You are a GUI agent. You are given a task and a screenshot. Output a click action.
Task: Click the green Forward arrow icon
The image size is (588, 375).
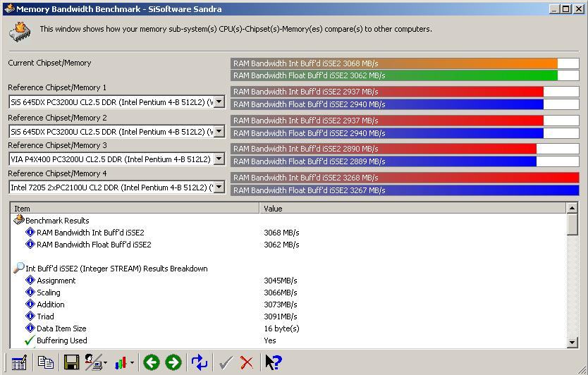[x=173, y=362]
